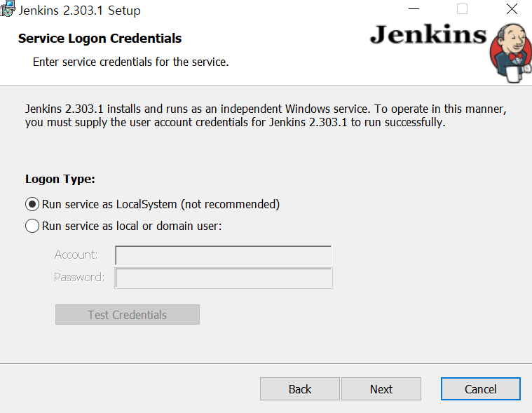Click the Logon Type: label
The height and width of the screenshot is (413, 532).
click(60, 179)
